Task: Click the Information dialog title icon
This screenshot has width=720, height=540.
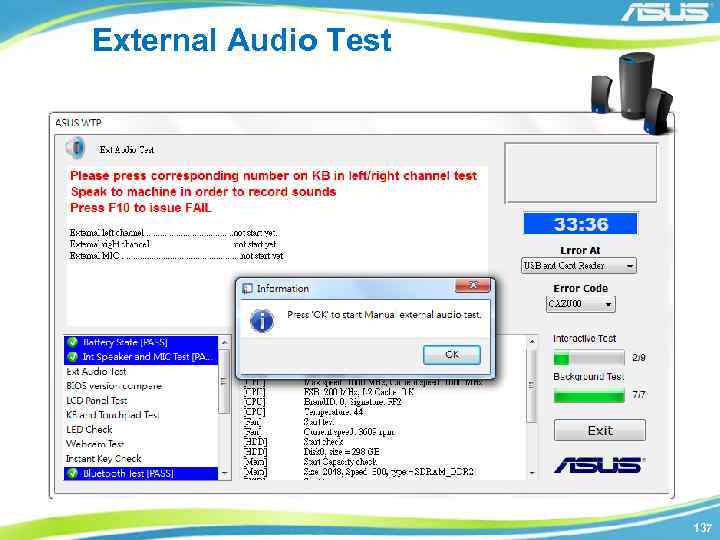Action: pos(248,288)
